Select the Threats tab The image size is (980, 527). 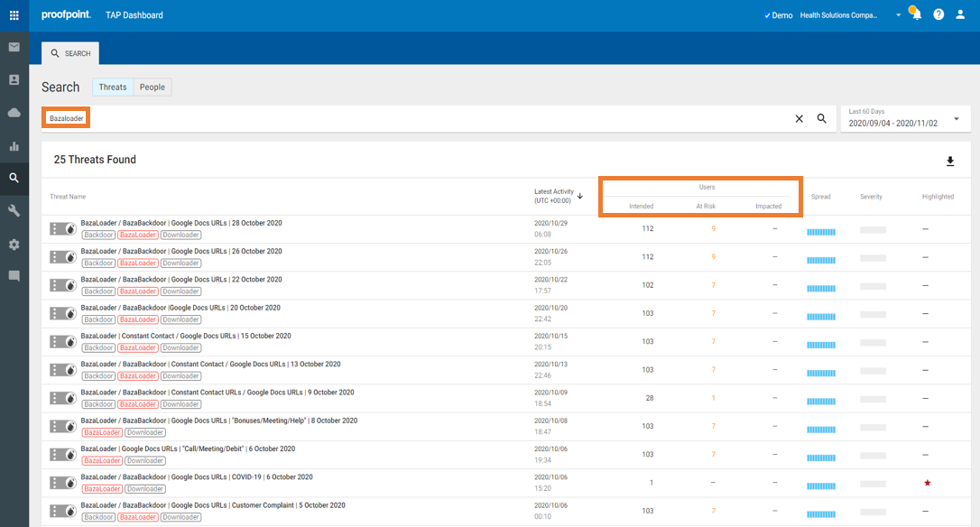click(113, 87)
